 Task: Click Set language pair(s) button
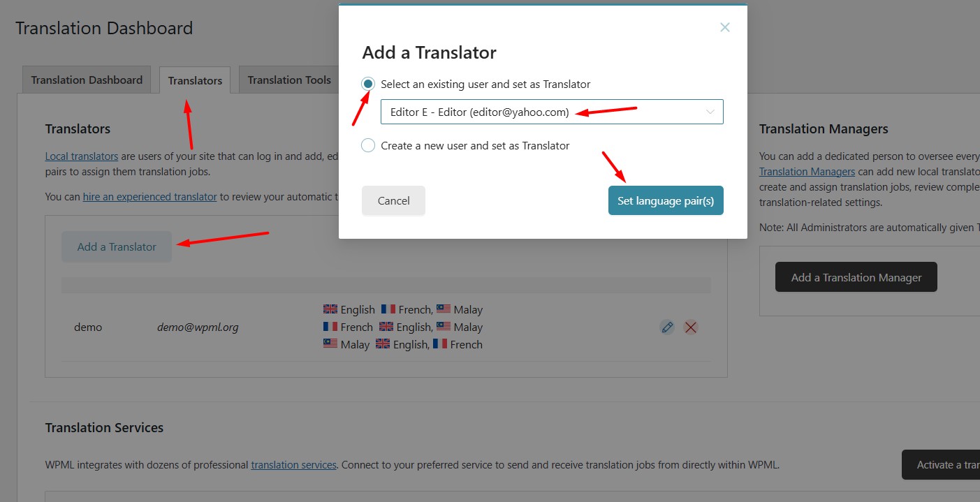[665, 200]
